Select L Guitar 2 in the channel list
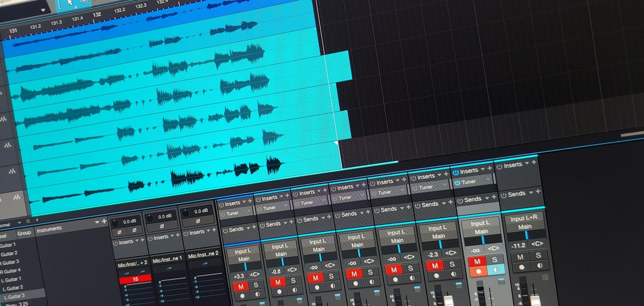Viewport: 644px width, 306px height. pos(12,287)
